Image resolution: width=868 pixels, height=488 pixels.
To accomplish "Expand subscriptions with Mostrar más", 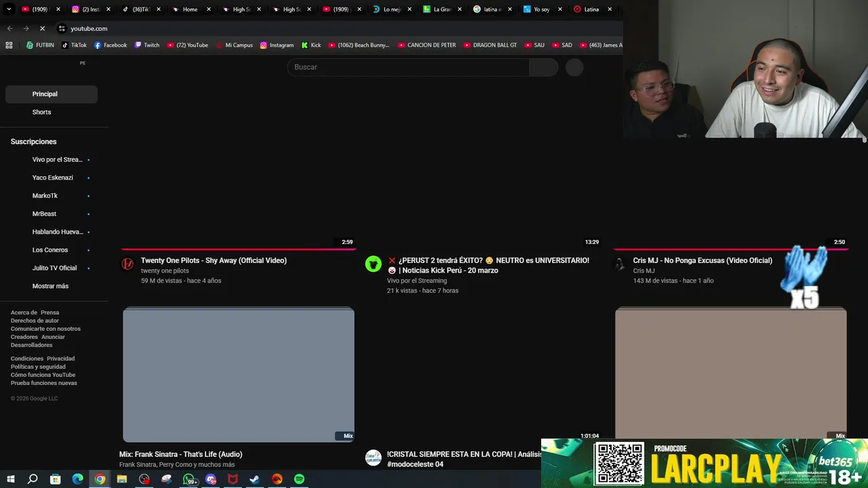I will pyautogui.click(x=50, y=286).
